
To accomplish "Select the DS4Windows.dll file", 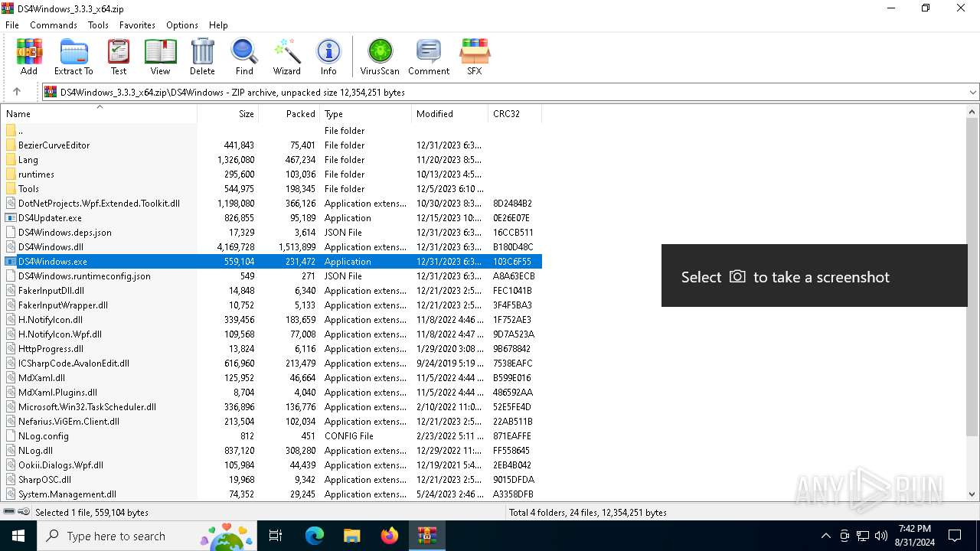I will coord(272,247).
